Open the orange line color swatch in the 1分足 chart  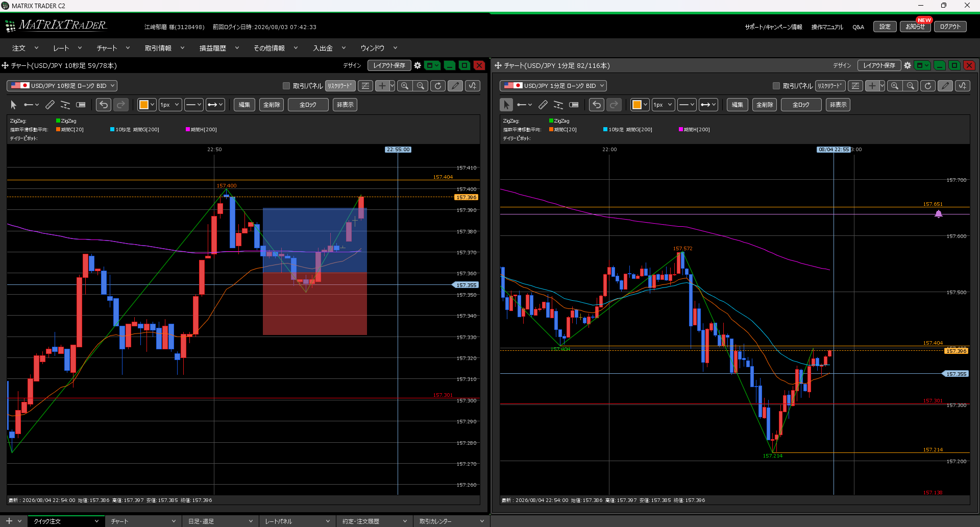(640, 105)
